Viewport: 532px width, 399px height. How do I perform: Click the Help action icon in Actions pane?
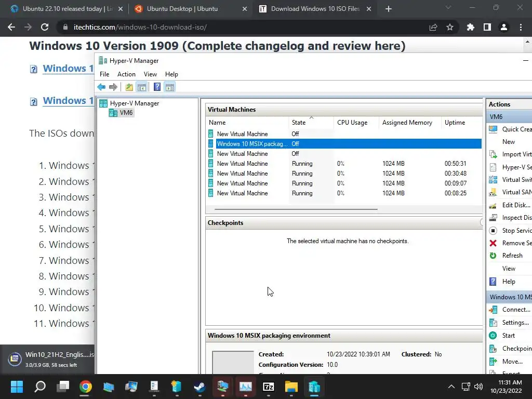493,282
